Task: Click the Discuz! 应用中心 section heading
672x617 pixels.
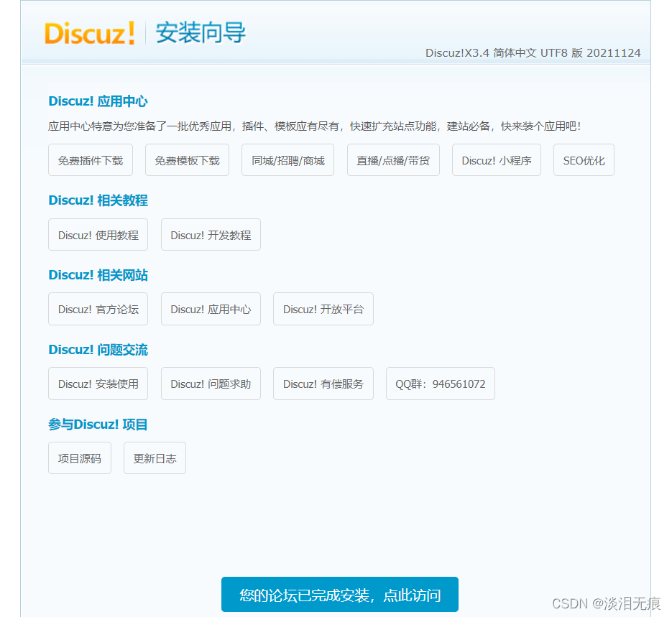Action: pyautogui.click(x=98, y=101)
